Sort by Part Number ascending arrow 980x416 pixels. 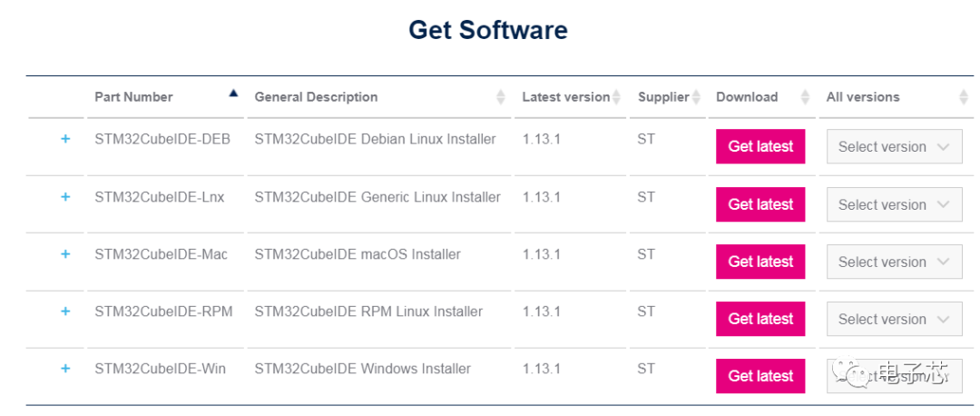[234, 94]
